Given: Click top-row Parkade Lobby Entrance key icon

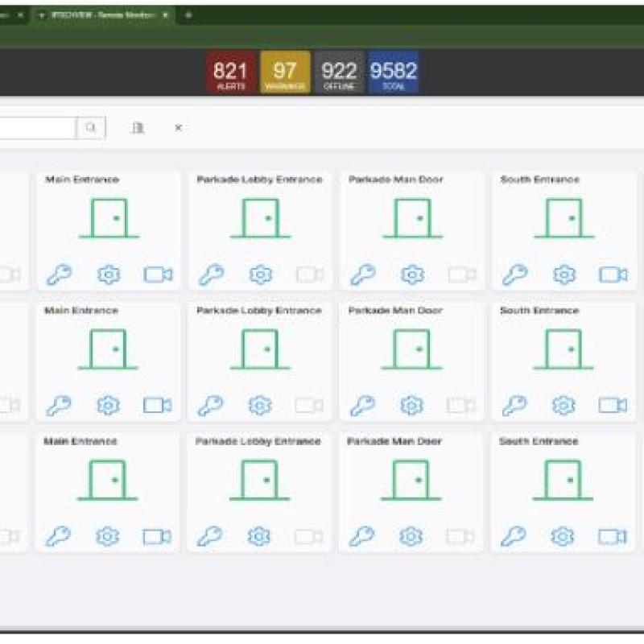Looking at the screenshot, I should point(211,275).
